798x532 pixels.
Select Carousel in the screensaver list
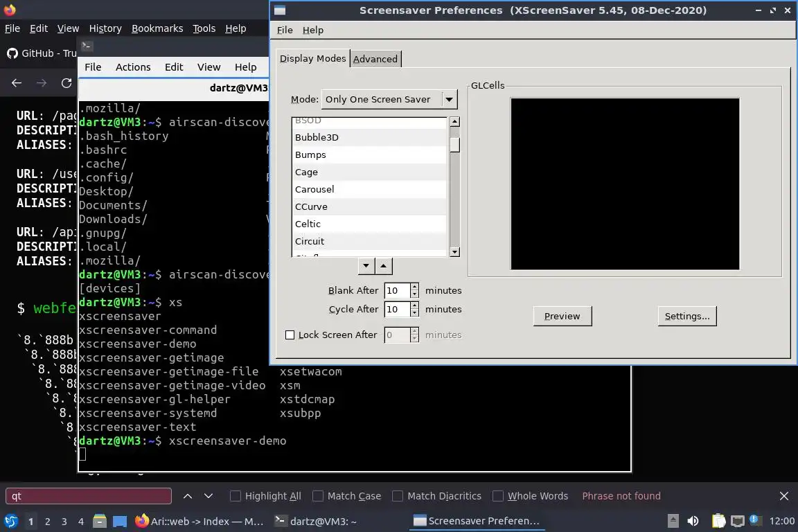click(x=369, y=189)
